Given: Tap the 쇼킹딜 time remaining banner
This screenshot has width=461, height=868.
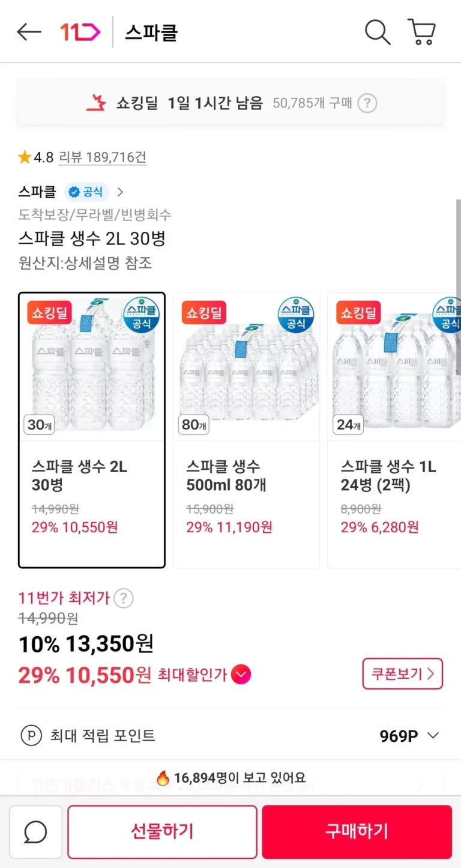Looking at the screenshot, I should click(x=230, y=103).
